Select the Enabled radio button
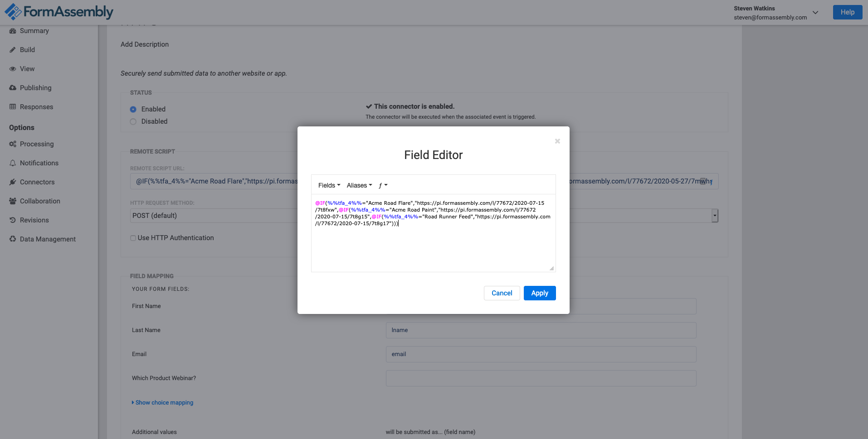The height and width of the screenshot is (439, 868). (133, 109)
